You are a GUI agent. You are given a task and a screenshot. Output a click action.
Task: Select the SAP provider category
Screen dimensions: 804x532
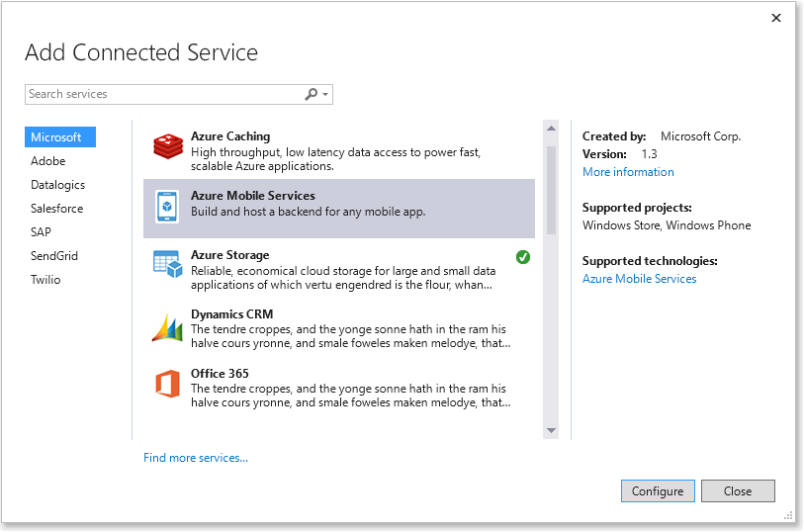[x=41, y=231]
